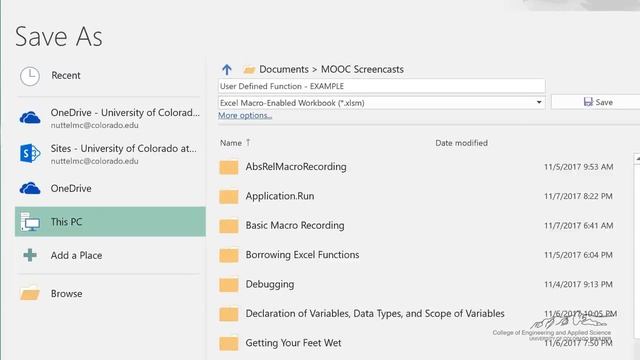Click the date 11/5/2017 9:53 AM
The image size is (640, 360).
coord(578,167)
